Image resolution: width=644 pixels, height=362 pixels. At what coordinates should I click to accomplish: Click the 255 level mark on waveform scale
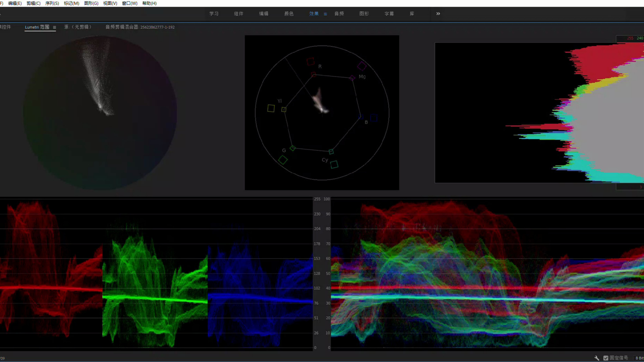click(x=317, y=199)
